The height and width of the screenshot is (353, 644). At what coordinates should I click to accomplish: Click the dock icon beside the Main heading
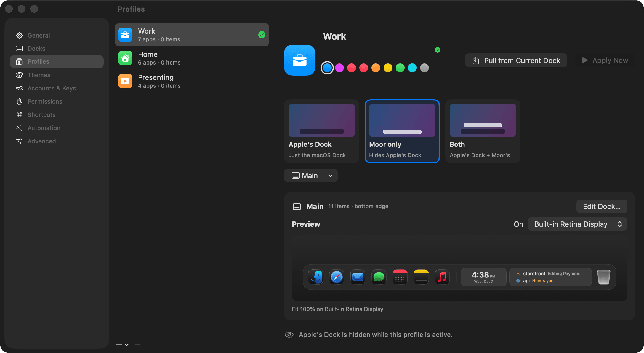297,207
